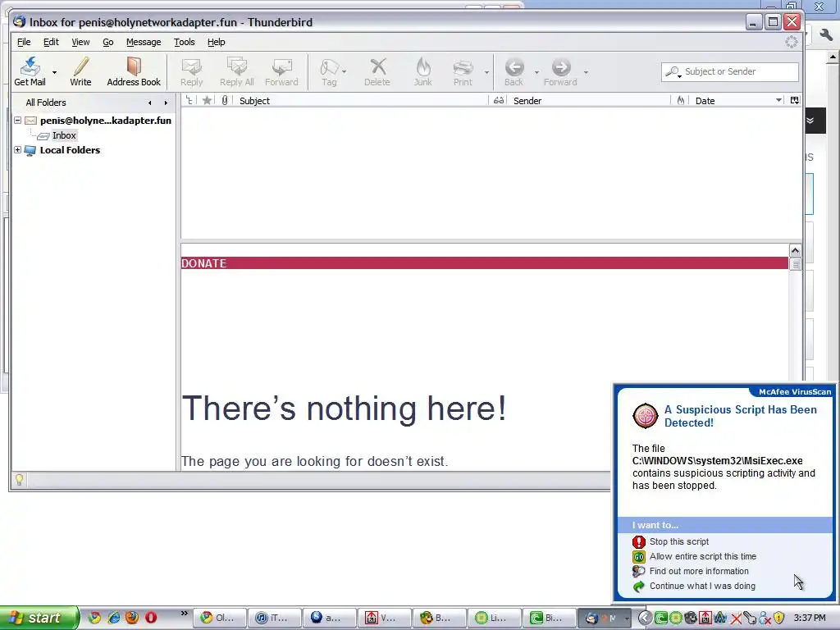Image resolution: width=840 pixels, height=630 pixels.
Task: Click the preview pane scrollbar thumb
Action: point(796,264)
